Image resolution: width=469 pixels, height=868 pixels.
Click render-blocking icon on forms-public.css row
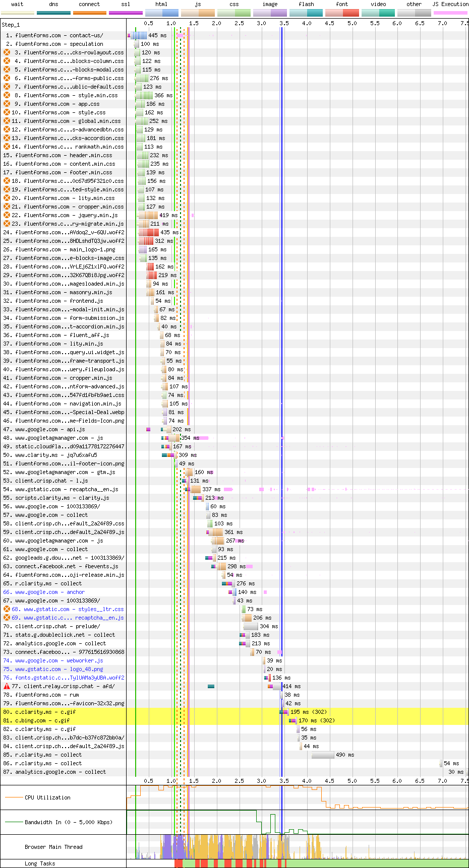click(x=7, y=78)
